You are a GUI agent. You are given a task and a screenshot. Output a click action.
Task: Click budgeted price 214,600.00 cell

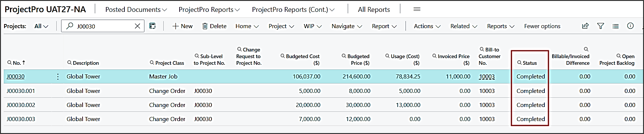356,77
